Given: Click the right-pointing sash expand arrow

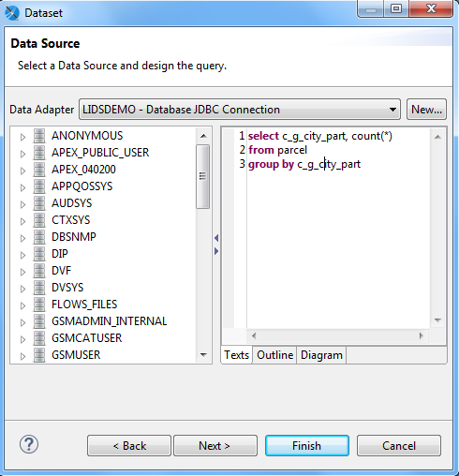Looking at the screenshot, I should [216, 251].
